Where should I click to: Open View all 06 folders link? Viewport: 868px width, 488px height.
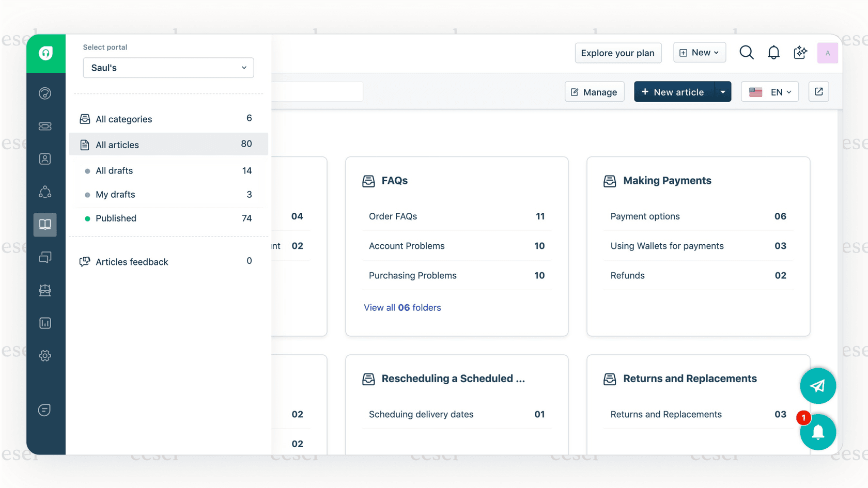pyautogui.click(x=402, y=307)
